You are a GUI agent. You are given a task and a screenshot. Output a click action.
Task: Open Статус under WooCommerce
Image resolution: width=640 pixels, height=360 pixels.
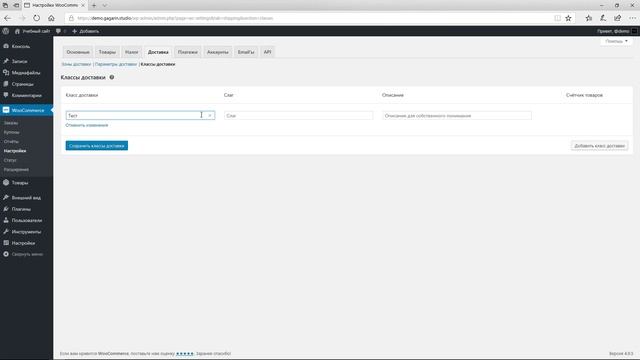10,160
